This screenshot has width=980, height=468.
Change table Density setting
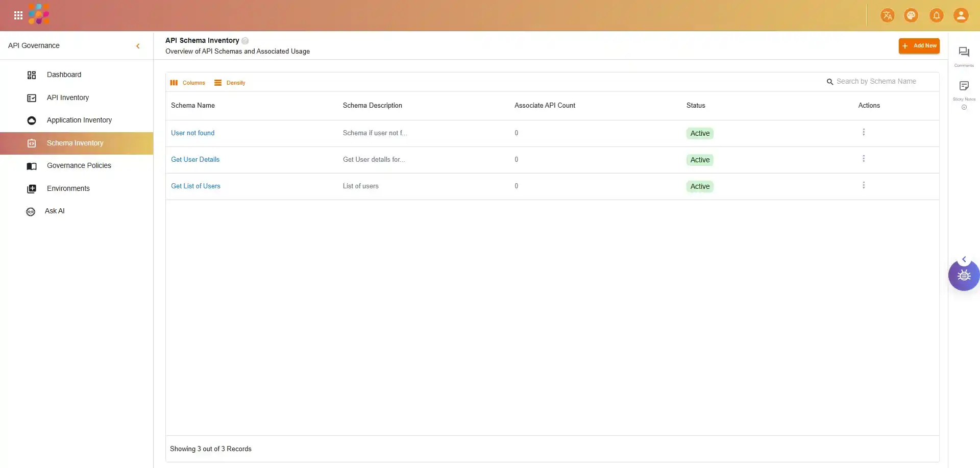pos(230,83)
